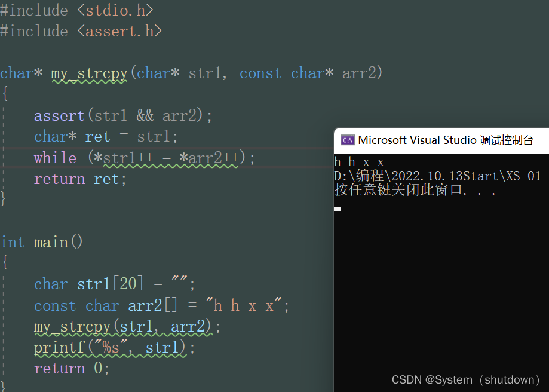Click the console window icon in the title bar

pyautogui.click(x=347, y=140)
